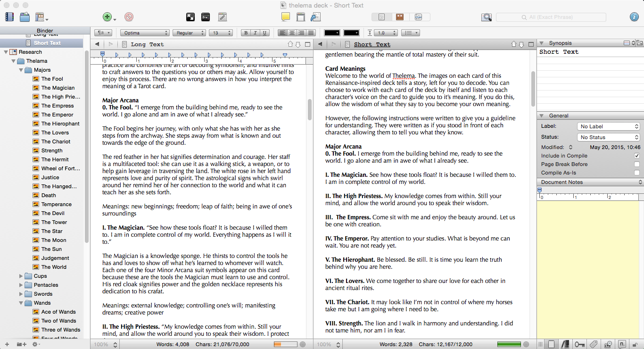
Task: Collapse the Wands folder
Action: tap(21, 303)
